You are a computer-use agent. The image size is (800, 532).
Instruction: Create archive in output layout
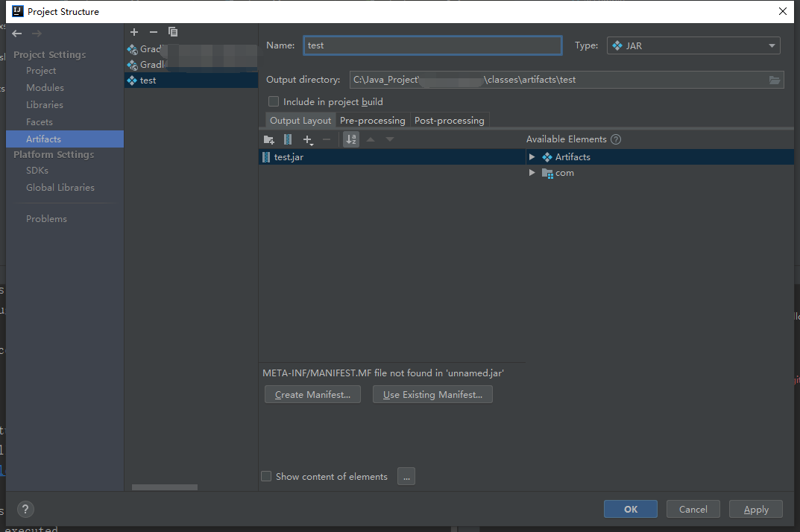coord(288,139)
